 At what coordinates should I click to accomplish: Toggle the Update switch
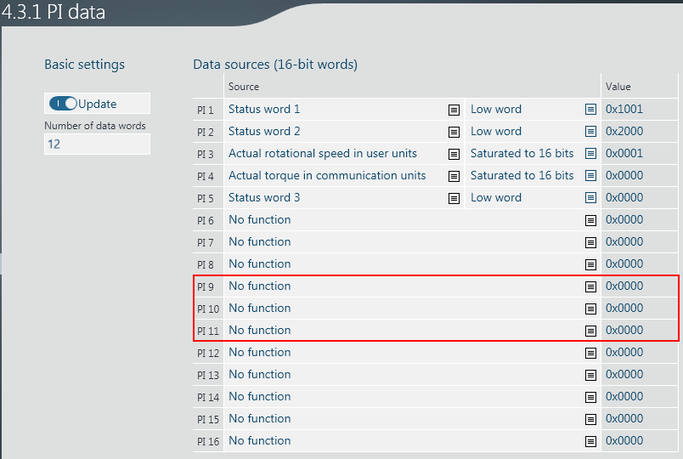point(63,103)
